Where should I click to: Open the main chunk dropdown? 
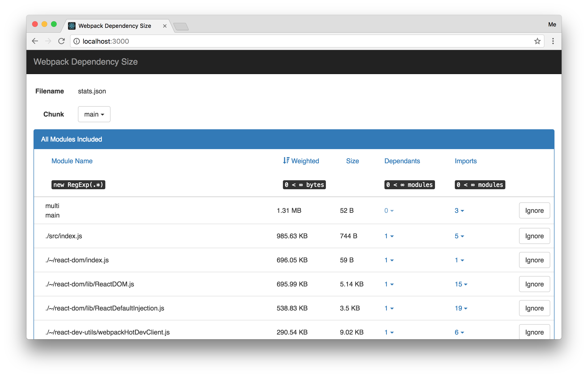[x=94, y=114]
